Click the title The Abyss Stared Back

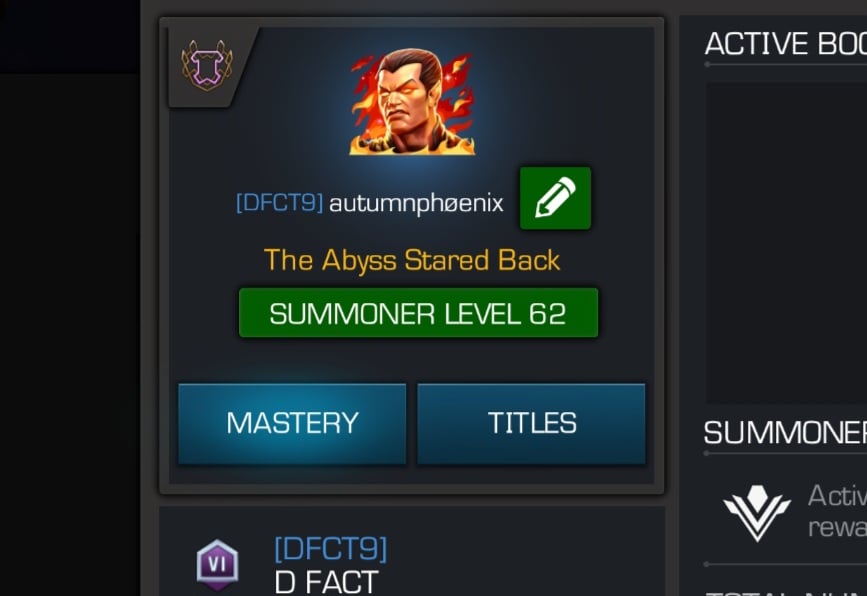pos(412,260)
